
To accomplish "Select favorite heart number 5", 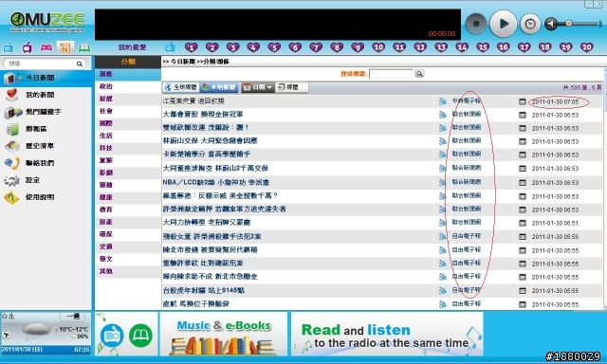I will (274, 47).
